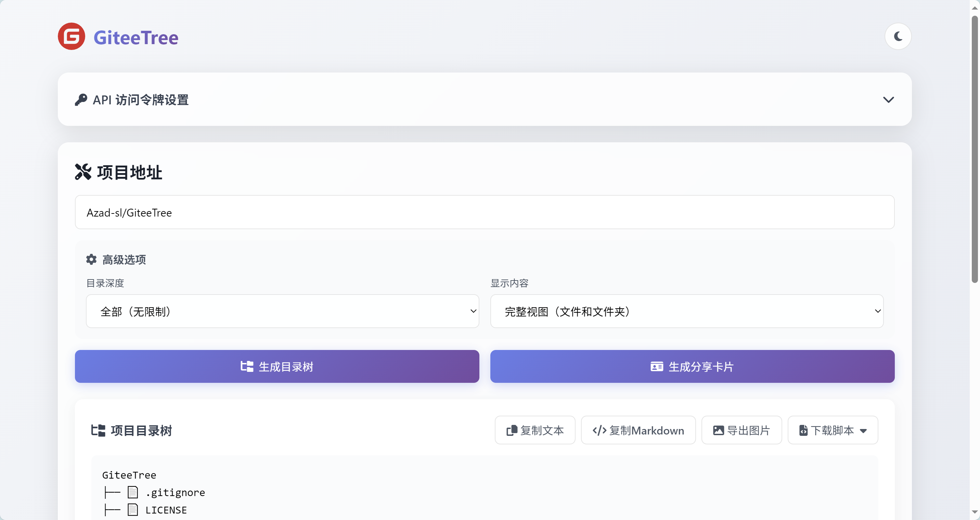Click the 复制Markdown button
This screenshot has width=980, height=520.
tap(638, 430)
